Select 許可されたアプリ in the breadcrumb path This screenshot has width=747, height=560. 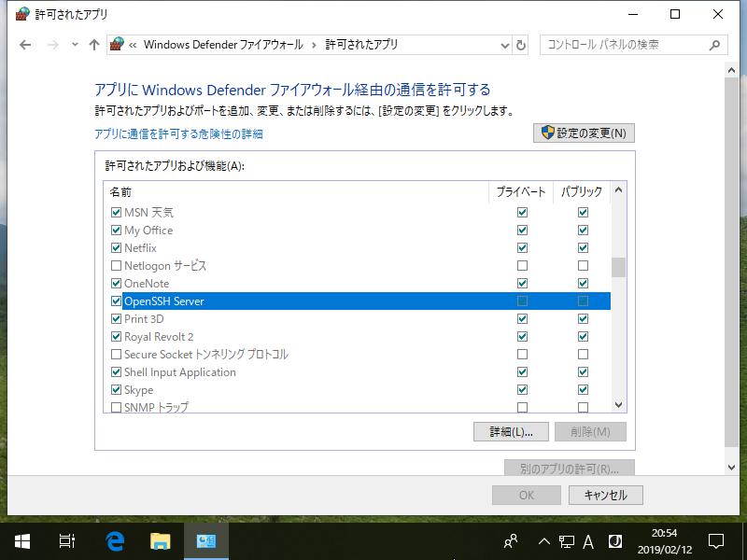click(361, 44)
